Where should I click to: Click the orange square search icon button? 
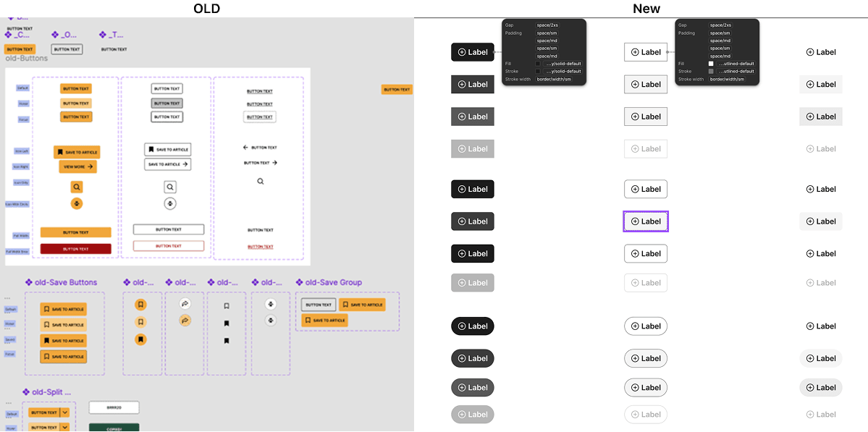tap(76, 187)
